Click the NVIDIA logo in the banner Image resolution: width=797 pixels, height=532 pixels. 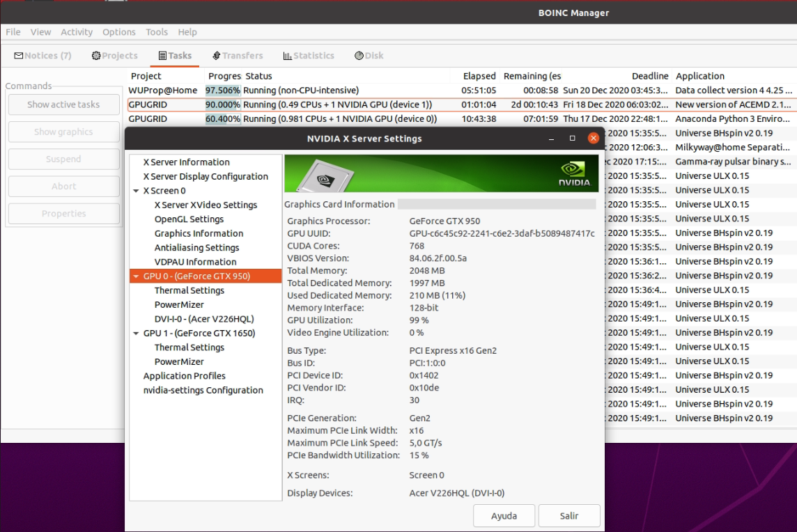coord(574,174)
